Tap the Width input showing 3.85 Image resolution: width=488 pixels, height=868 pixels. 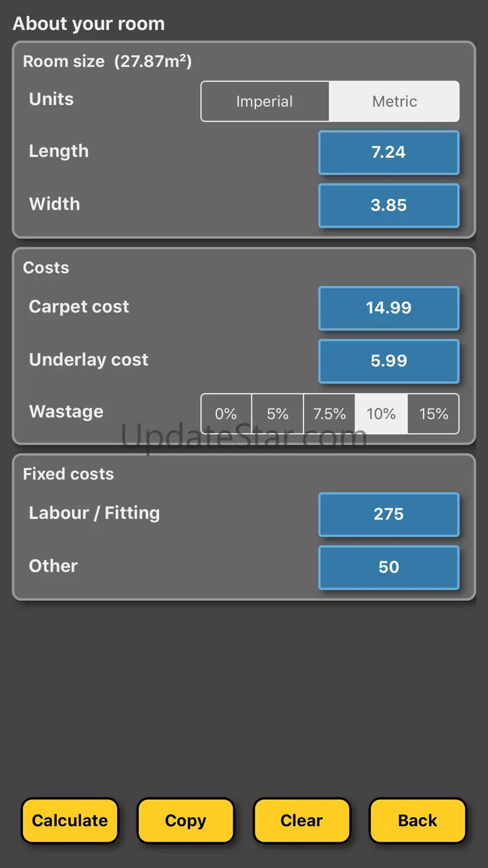point(389,205)
